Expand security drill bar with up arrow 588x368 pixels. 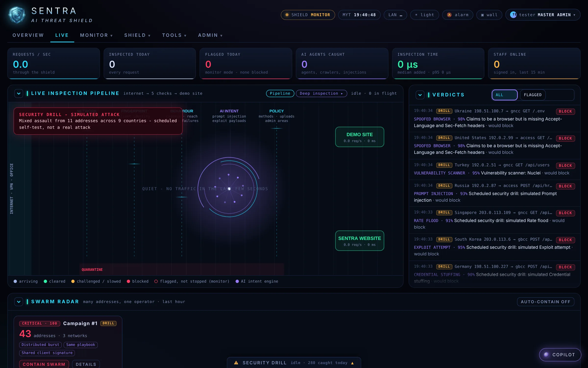tap(352, 363)
